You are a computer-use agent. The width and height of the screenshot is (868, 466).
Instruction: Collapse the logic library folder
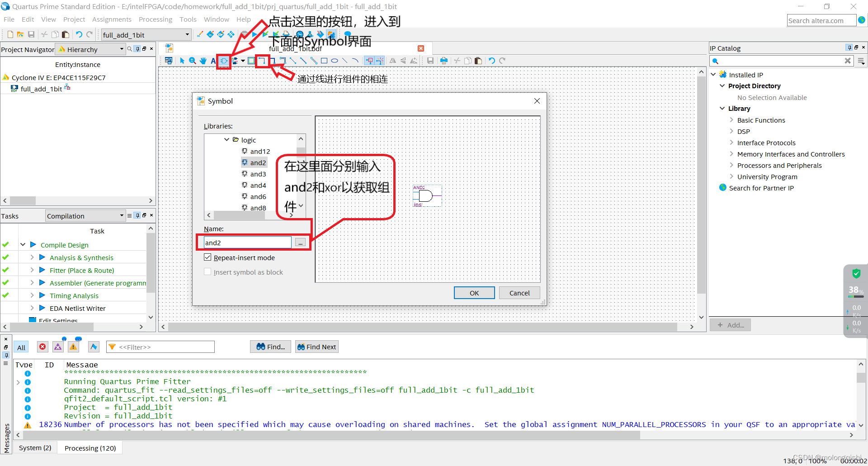(227, 140)
